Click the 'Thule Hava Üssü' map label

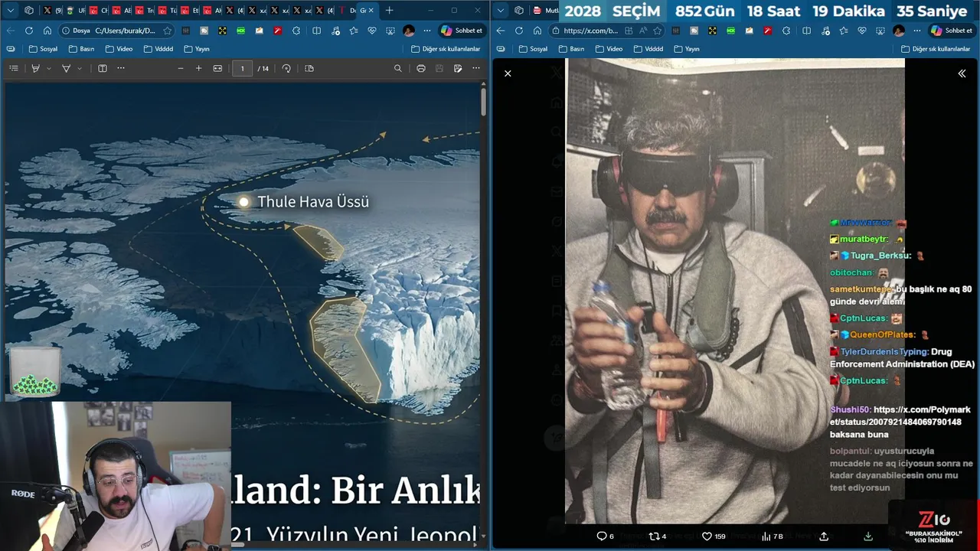point(313,202)
